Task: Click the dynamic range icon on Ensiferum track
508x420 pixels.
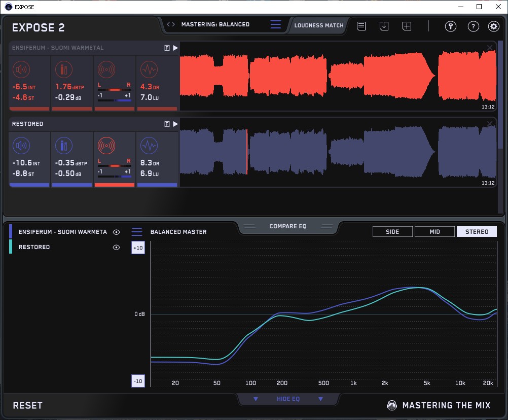Action: 149,69
